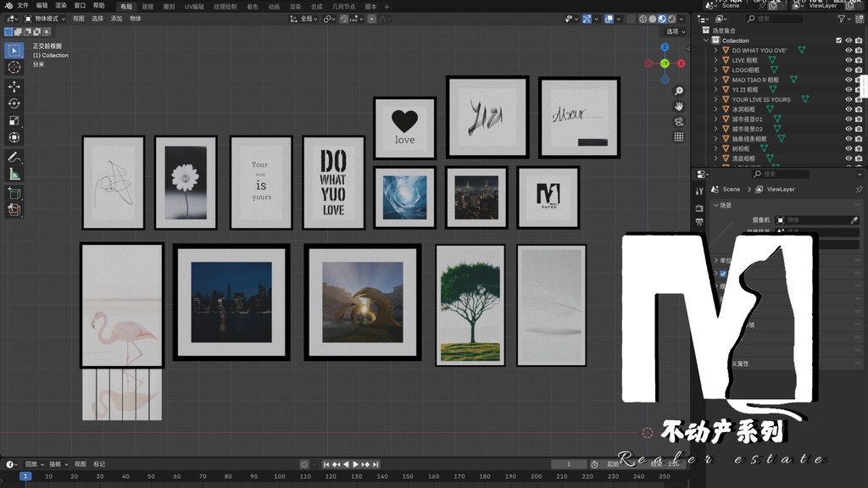
Task: Hide the Collection in viewport
Action: pyautogui.click(x=849, y=41)
